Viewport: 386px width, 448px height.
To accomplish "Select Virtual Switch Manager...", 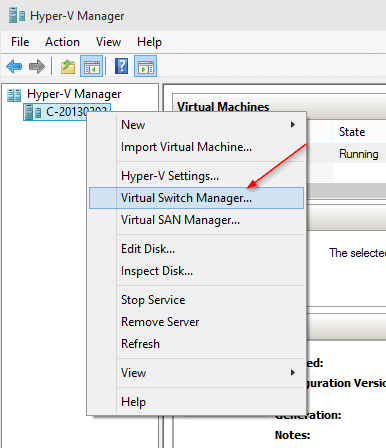I will pos(197,198).
